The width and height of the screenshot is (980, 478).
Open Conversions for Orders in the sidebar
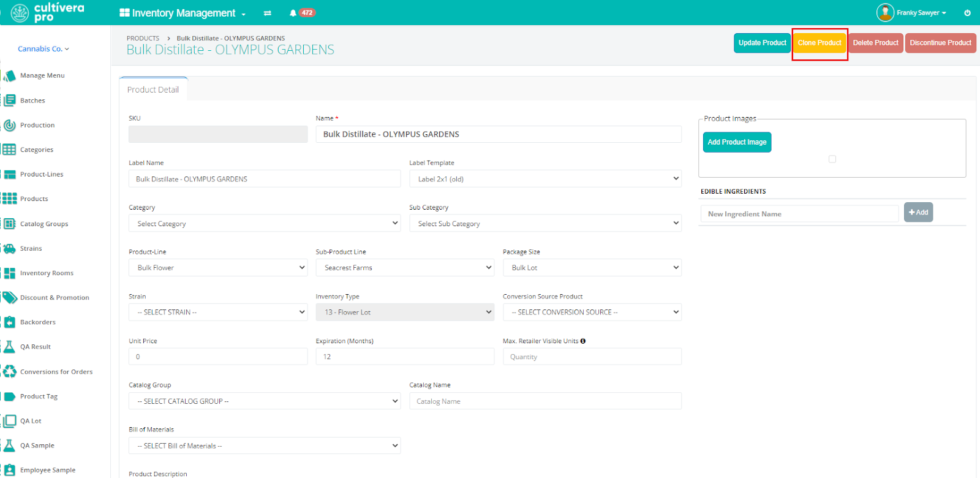coord(56,372)
